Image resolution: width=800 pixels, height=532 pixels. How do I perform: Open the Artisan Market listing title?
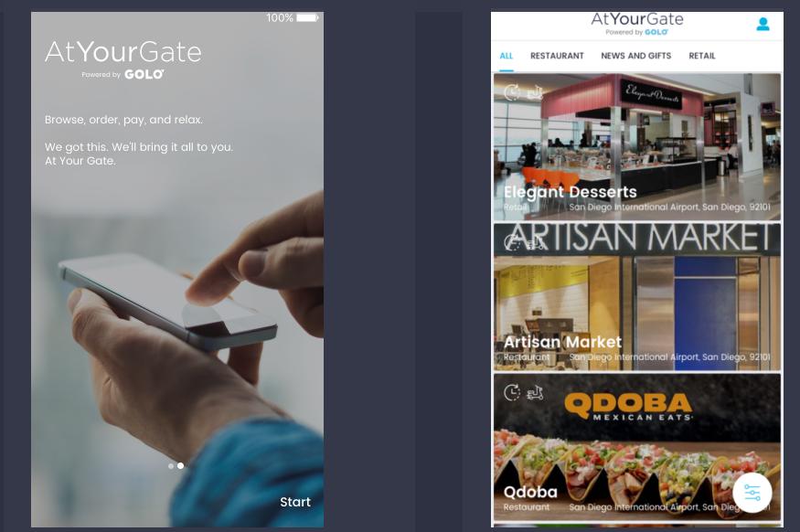pos(562,342)
